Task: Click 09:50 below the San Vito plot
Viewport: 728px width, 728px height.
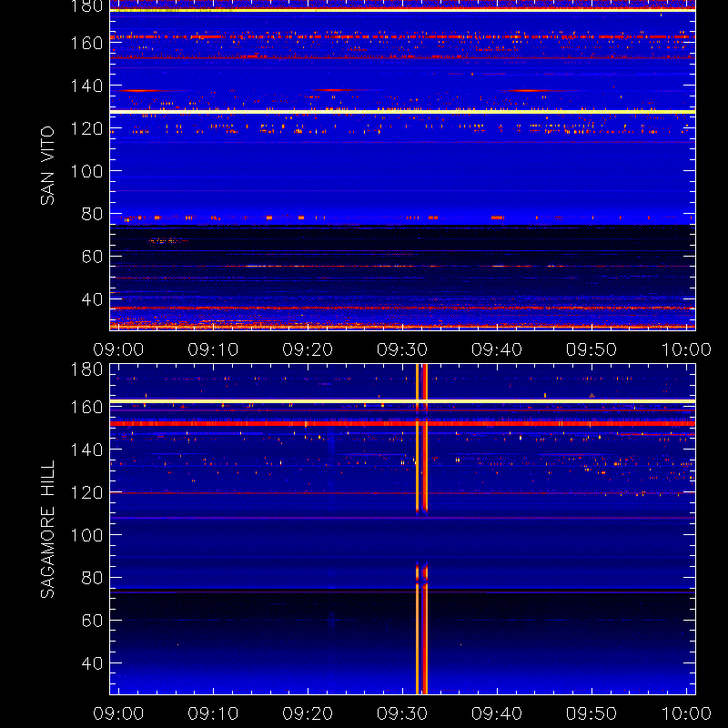Action: coord(591,349)
